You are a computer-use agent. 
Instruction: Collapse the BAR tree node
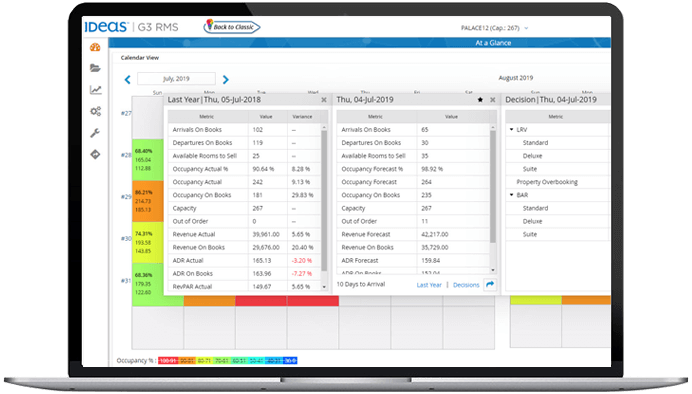click(511, 195)
